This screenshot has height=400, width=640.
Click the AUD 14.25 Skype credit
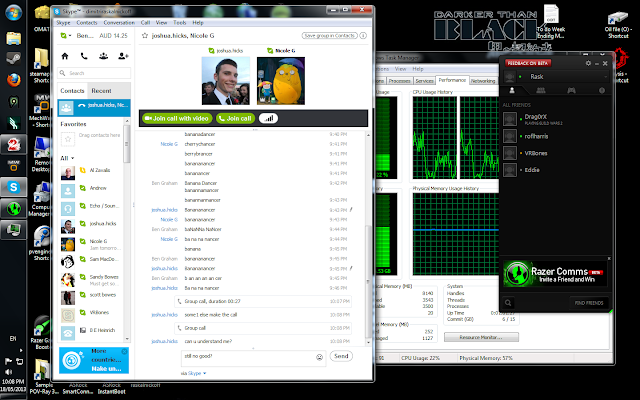coord(113,36)
